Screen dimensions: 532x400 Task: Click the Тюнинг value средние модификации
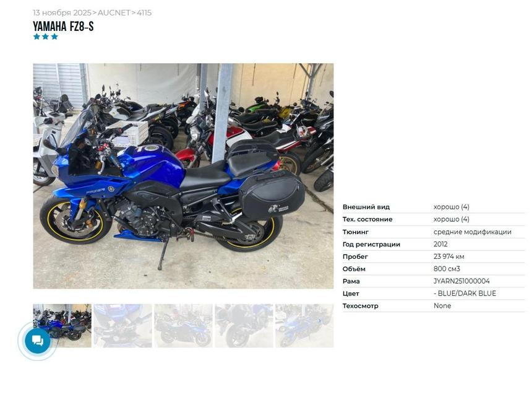pos(472,232)
